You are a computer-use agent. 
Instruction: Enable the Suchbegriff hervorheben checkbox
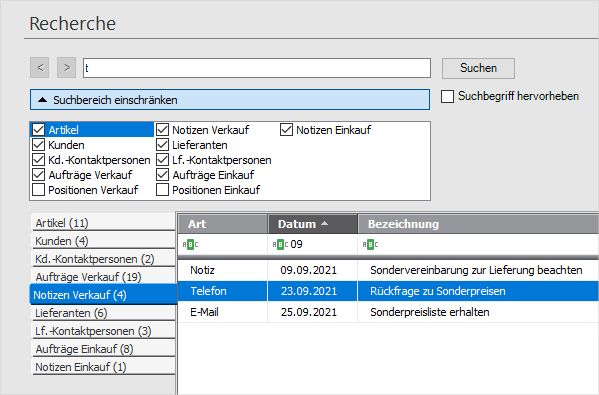pyautogui.click(x=447, y=96)
